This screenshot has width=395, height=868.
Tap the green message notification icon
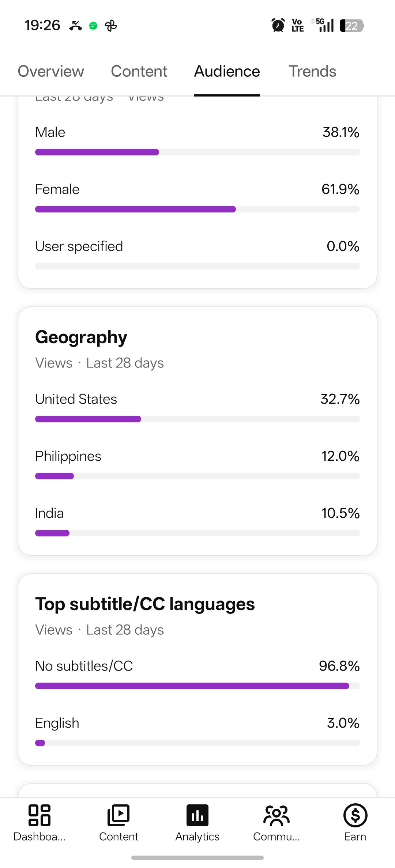click(93, 26)
